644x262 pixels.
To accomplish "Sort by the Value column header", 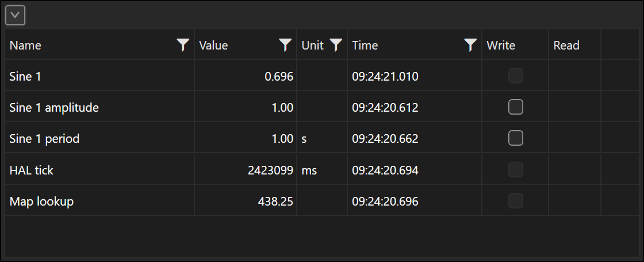I will click(x=213, y=45).
